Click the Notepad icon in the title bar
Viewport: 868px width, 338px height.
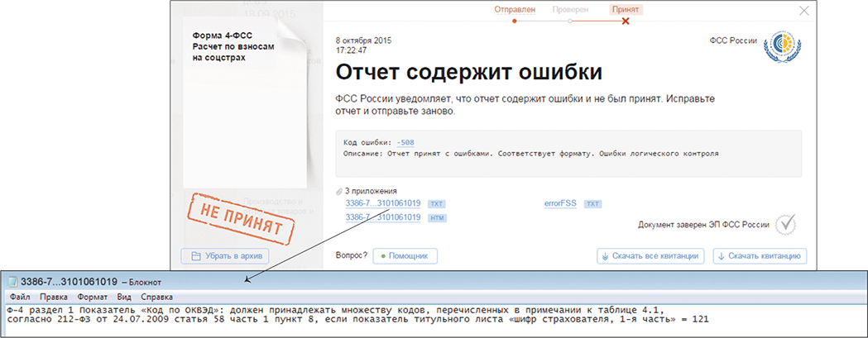click(x=12, y=281)
